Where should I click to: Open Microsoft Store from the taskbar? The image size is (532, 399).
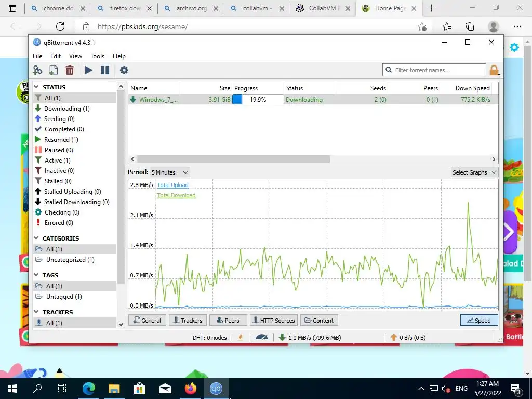point(139,388)
